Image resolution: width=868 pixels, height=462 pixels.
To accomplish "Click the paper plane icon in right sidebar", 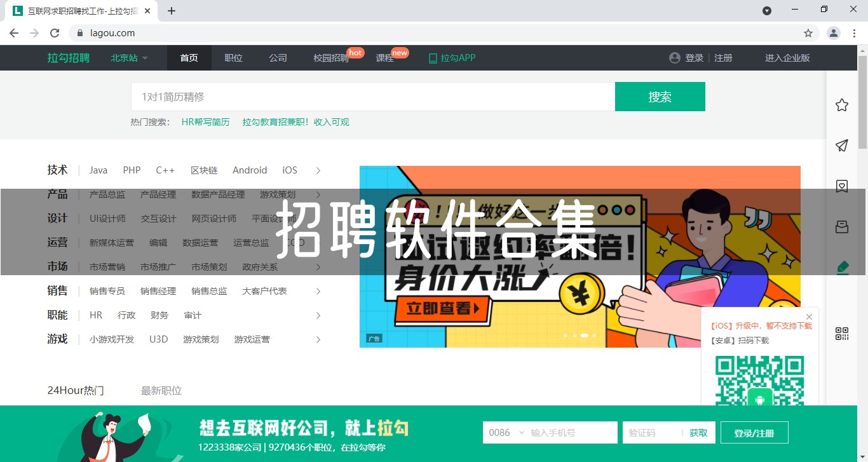I will point(842,146).
